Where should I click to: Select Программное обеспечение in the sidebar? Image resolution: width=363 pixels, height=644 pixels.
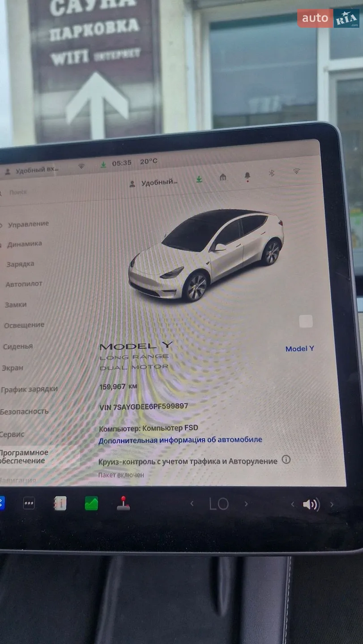click(39, 457)
